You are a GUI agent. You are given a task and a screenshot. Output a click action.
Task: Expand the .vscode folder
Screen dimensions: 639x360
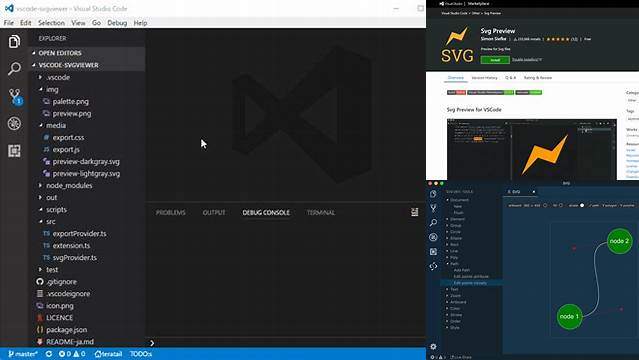point(40,77)
